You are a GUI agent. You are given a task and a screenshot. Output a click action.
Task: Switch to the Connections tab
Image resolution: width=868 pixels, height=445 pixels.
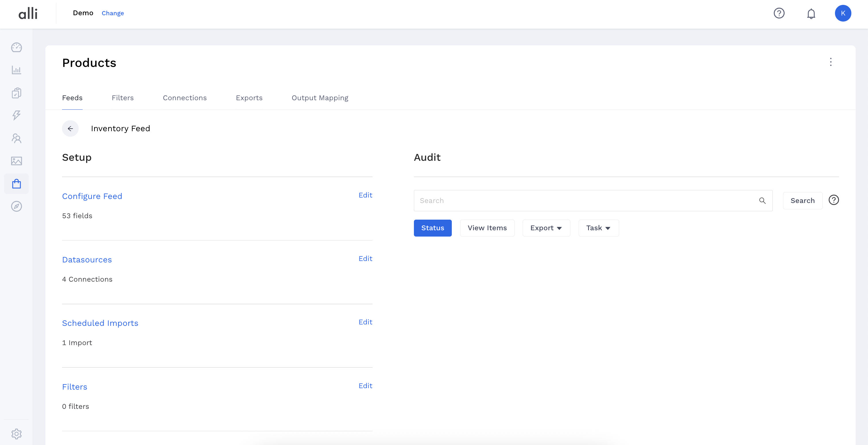pyautogui.click(x=185, y=98)
